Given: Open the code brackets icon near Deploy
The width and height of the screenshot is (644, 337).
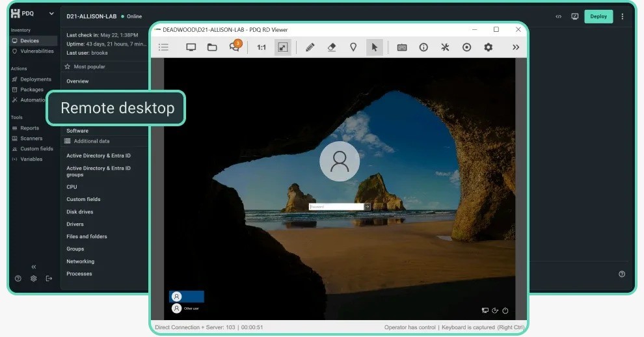Looking at the screenshot, I should 559,16.
